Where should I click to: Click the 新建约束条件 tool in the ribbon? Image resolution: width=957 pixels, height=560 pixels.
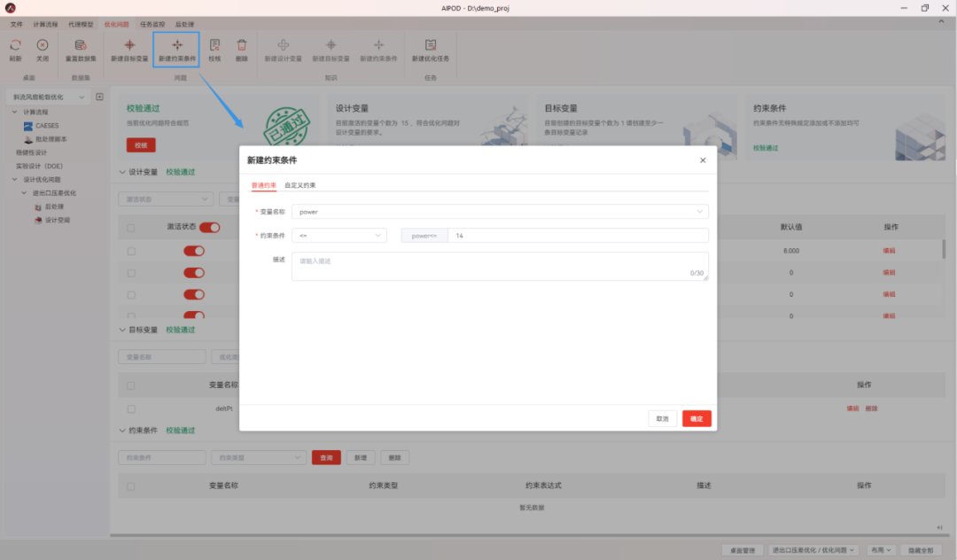tap(176, 46)
